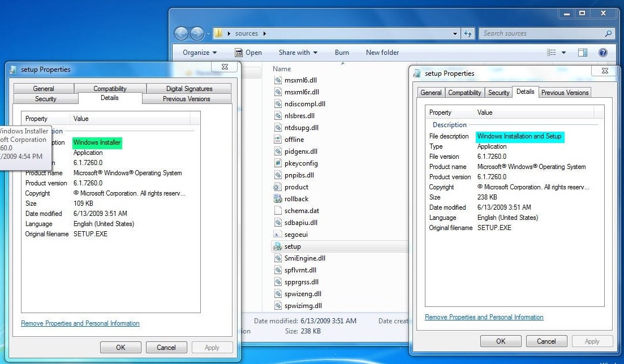The width and height of the screenshot is (624, 364).
Task: Click Cancel in the left setup Properties
Action: [x=166, y=347]
